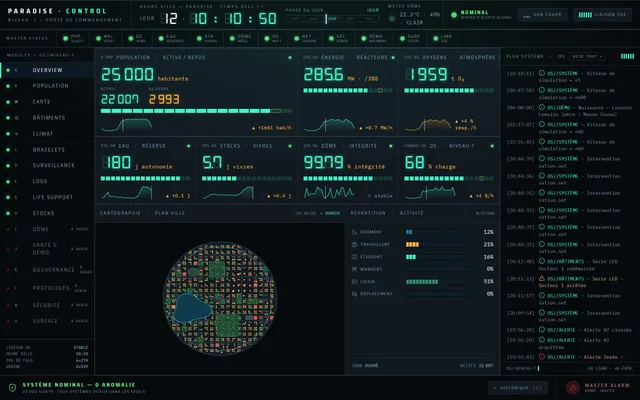
Task: Click the sun weather icon in Météo Dôme
Action: (392, 19)
